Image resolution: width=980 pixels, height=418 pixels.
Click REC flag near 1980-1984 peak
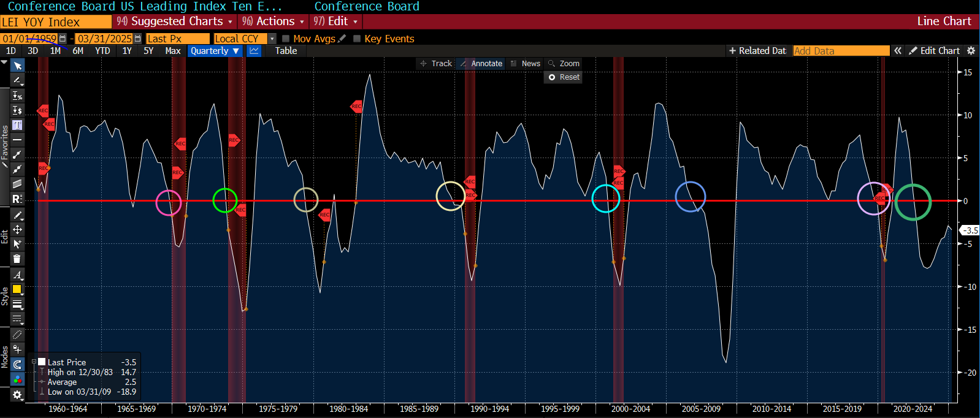point(356,106)
